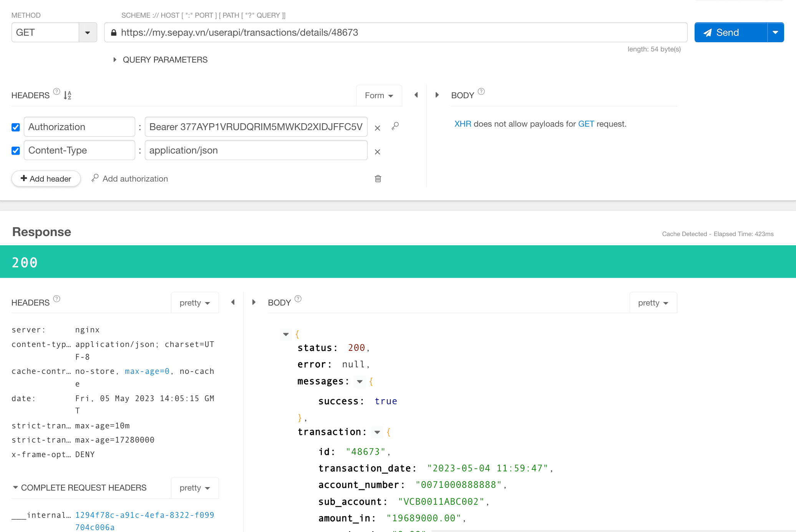Collapse the transaction object in the JSON body
This screenshot has height=532, width=796.
pyautogui.click(x=377, y=432)
